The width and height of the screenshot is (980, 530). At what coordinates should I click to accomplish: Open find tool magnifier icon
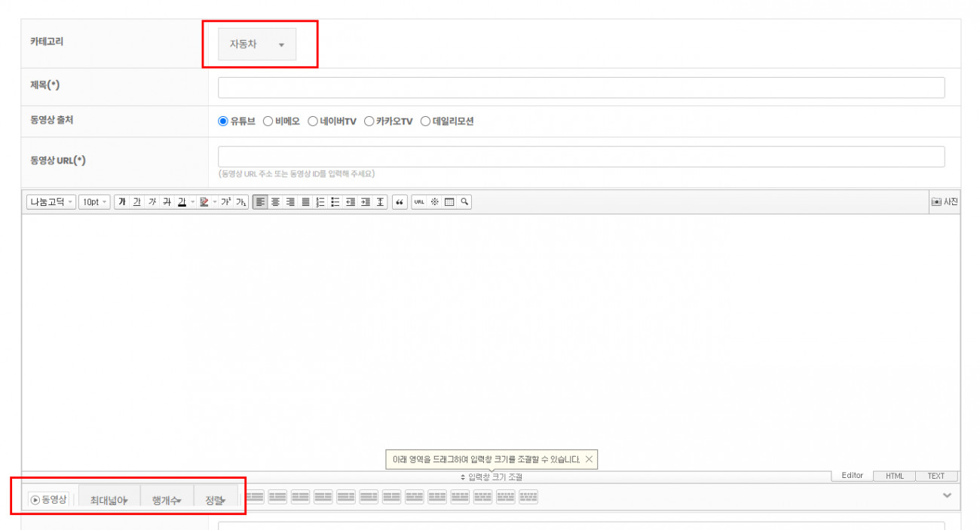(x=464, y=202)
